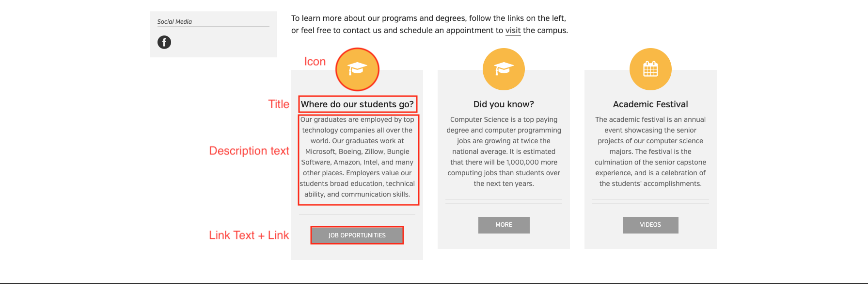Click the red 'Link Text + Link' annotation
868x284 pixels.
click(x=249, y=235)
